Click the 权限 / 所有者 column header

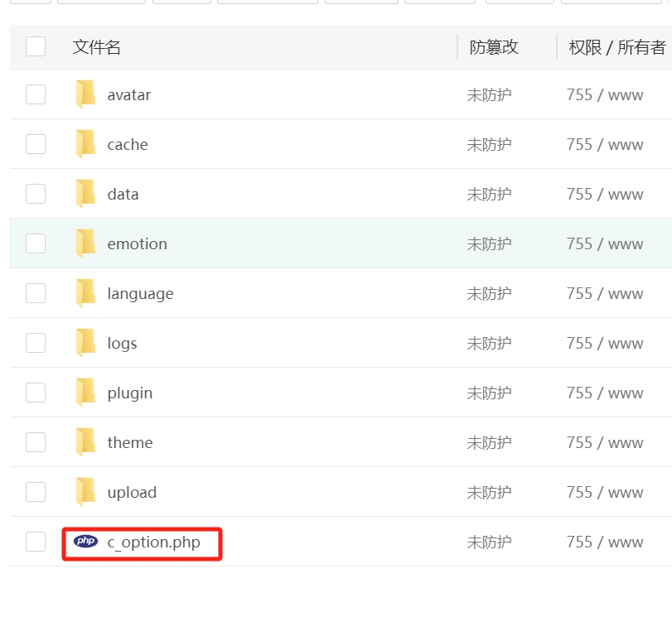tap(616, 47)
